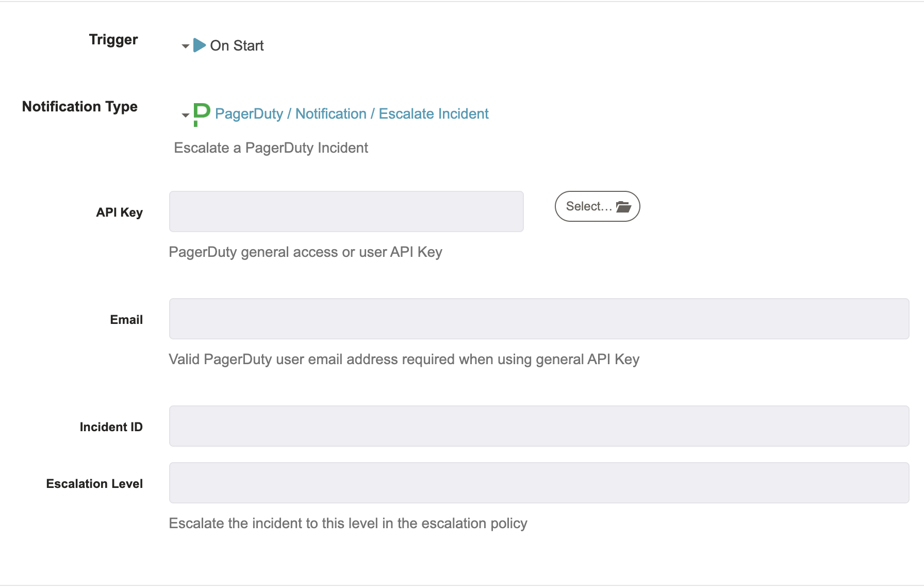Focus the Email input field
Screen dimensions: 924x588
[539, 319]
